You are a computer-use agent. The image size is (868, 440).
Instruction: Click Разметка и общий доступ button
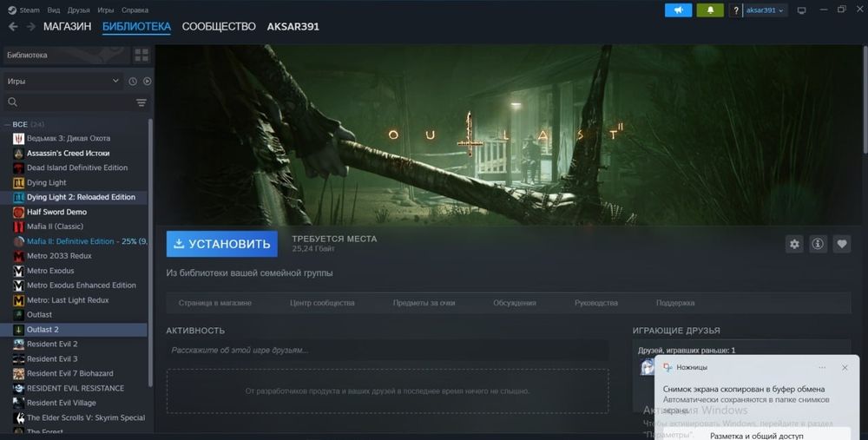[x=757, y=435]
